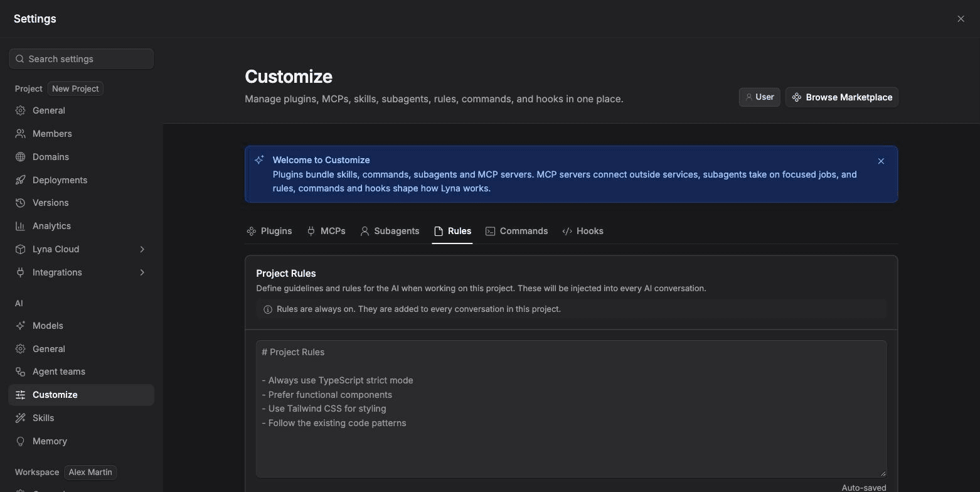Dismiss the Welcome to Customize banner

pyautogui.click(x=881, y=161)
